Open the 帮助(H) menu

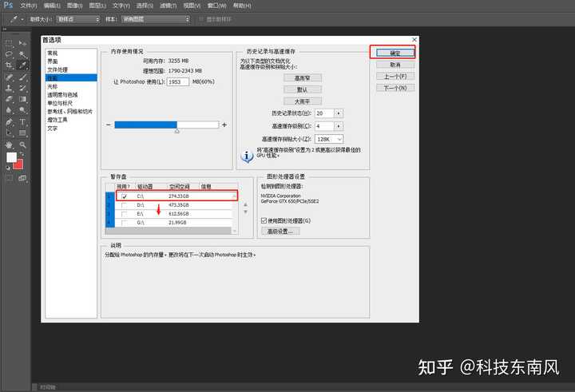(x=242, y=6)
